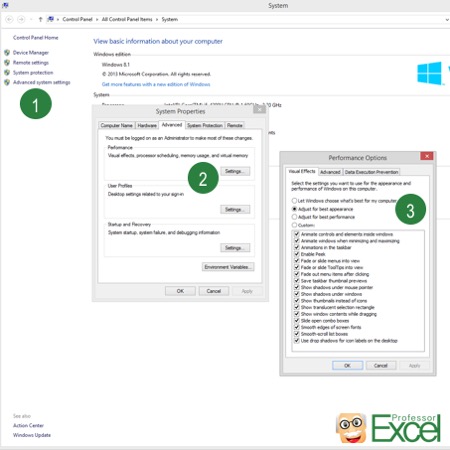Viewport: 450px width, 450px height.
Task: Toggle Smooth edges of screen fonts
Action: click(297, 327)
